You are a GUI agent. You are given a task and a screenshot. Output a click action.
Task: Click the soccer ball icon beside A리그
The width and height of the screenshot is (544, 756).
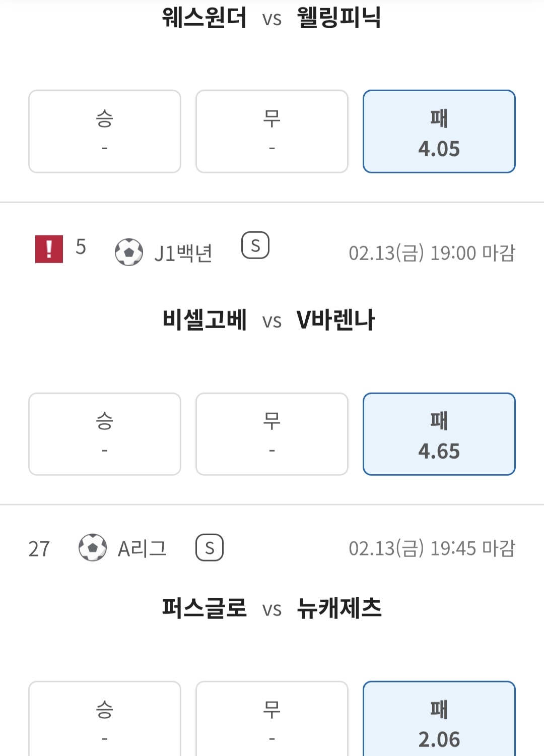click(93, 547)
